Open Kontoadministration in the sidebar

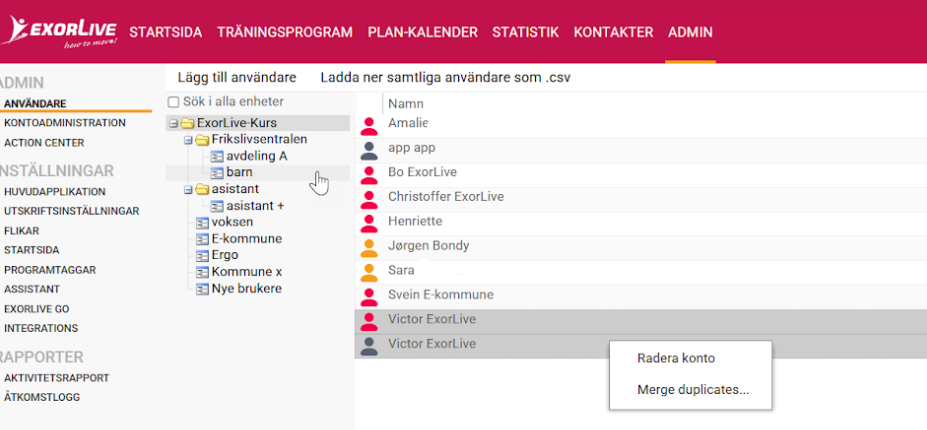tap(65, 123)
